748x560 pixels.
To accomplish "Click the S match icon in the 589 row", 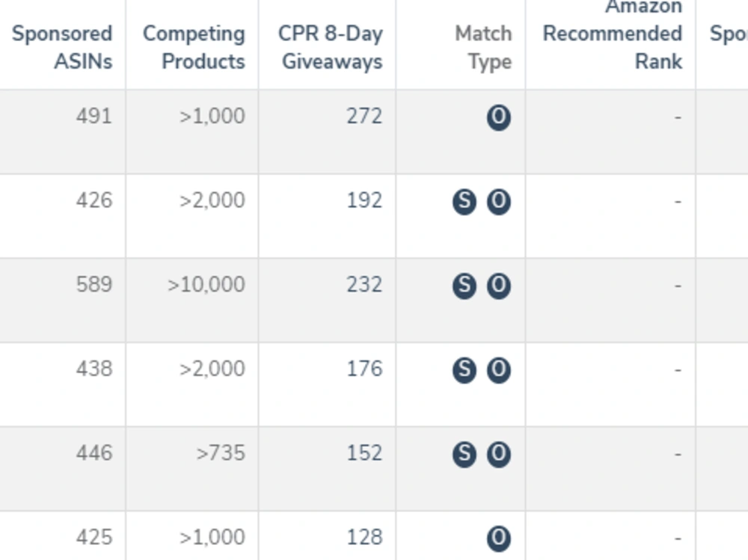I will pos(465,286).
